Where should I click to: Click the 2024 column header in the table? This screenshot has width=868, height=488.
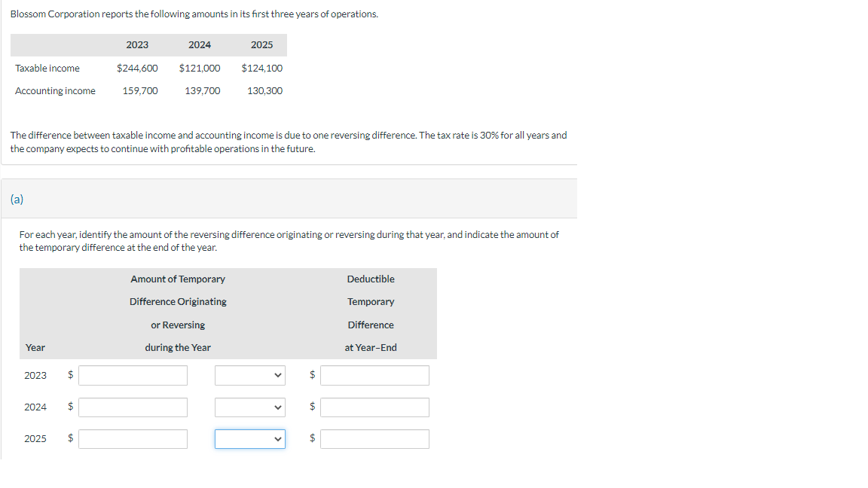(199, 44)
